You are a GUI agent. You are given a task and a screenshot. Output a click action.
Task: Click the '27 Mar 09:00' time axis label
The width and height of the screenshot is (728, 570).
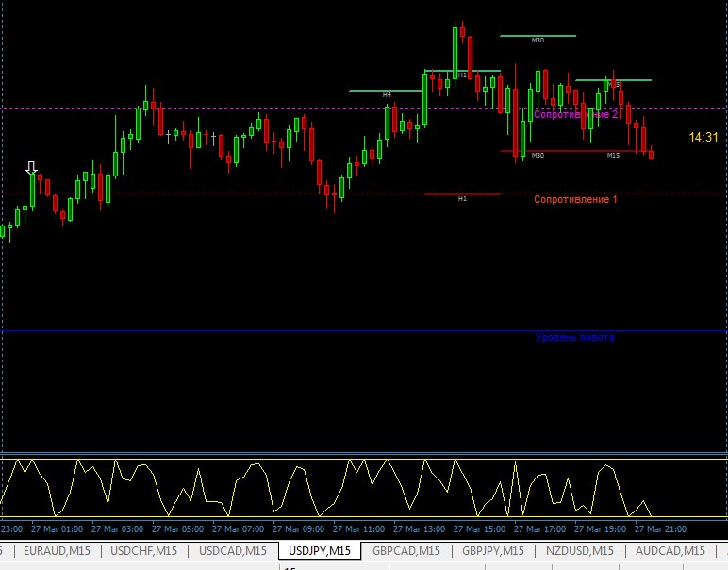point(299,529)
